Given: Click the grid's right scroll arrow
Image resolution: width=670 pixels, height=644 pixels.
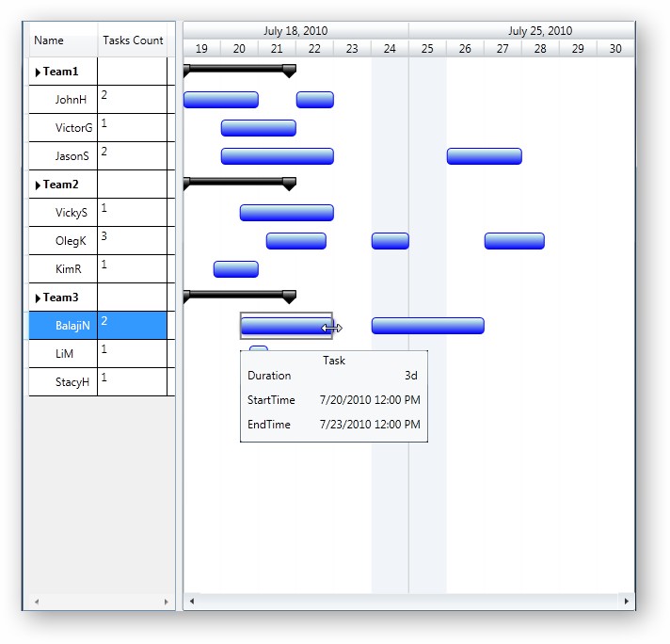Looking at the screenshot, I should (167, 601).
